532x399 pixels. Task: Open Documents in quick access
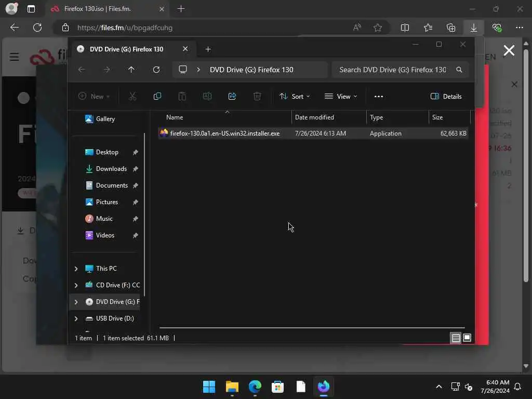pos(107,185)
